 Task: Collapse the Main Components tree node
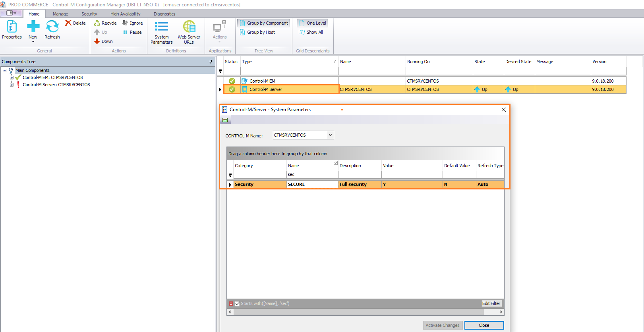point(4,70)
